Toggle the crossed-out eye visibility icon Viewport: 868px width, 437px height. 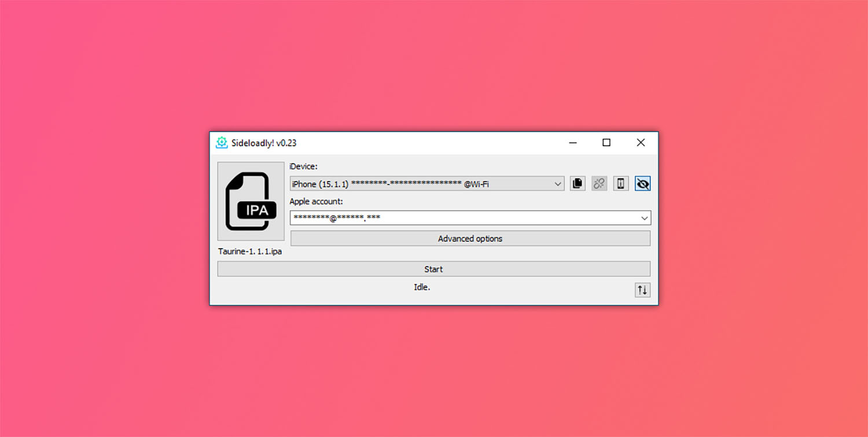[x=643, y=184]
